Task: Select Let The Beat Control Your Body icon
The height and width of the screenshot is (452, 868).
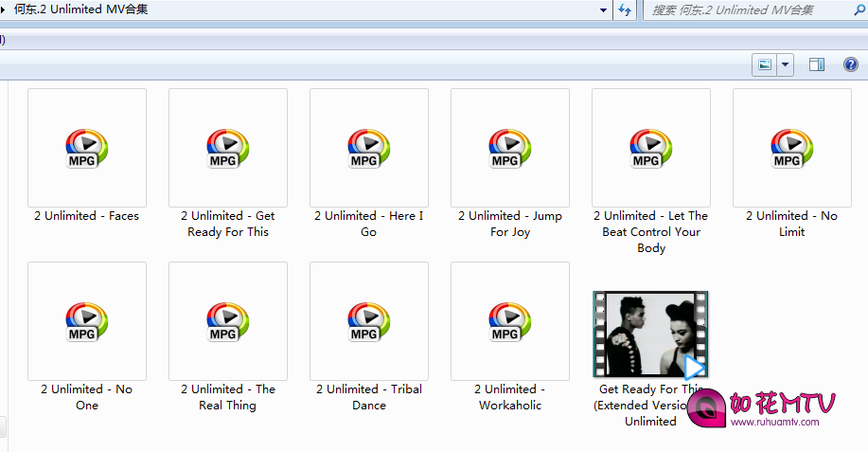Action: point(651,148)
